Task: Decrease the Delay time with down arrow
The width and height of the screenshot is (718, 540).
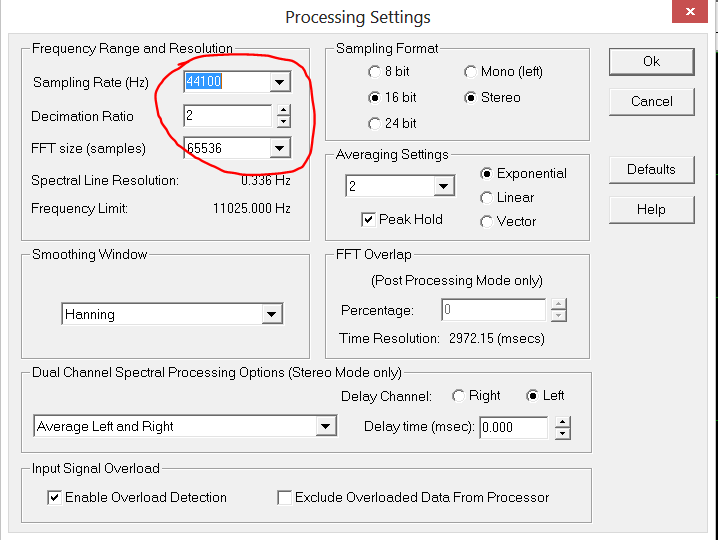Action: [x=563, y=433]
